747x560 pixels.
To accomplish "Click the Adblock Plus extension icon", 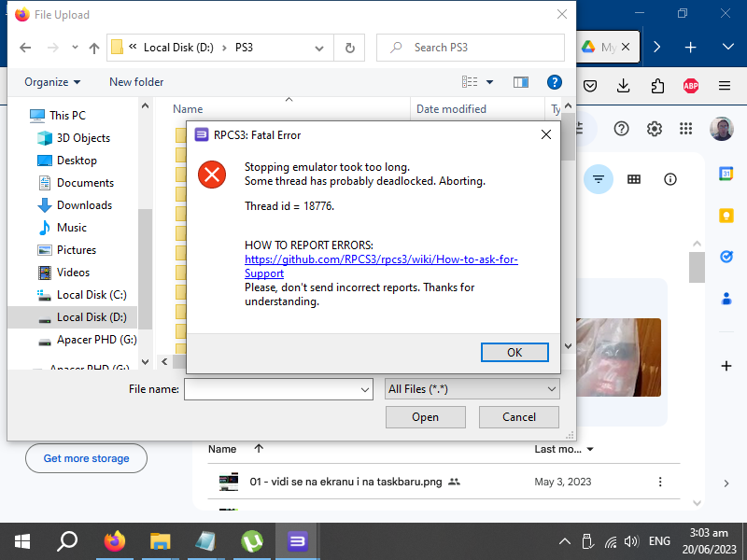I will [690, 85].
